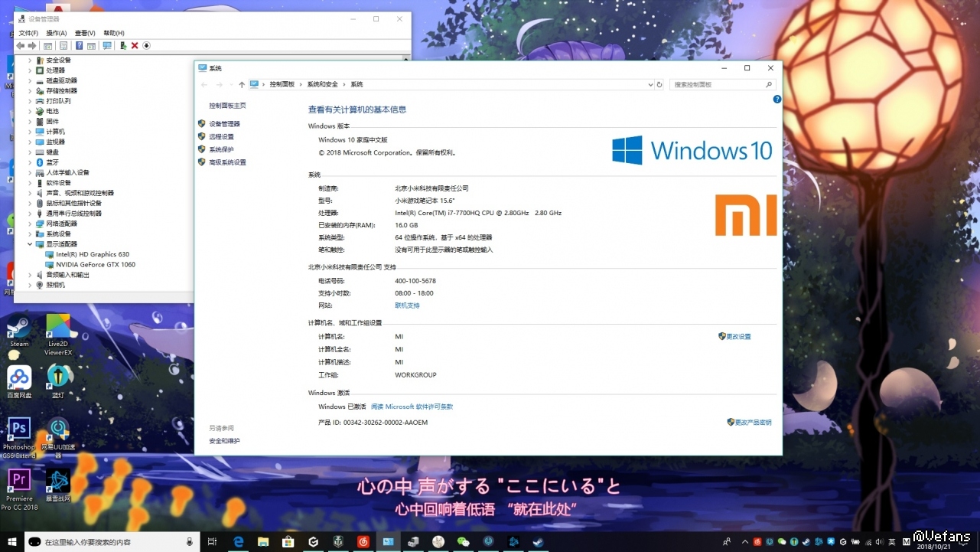Expand the 音频输入和输出 node

point(30,275)
